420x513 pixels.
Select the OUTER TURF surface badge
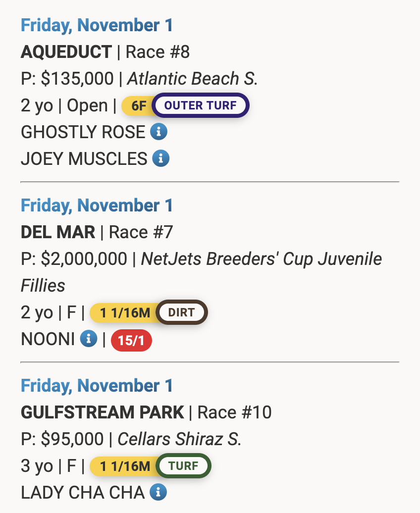(x=200, y=105)
